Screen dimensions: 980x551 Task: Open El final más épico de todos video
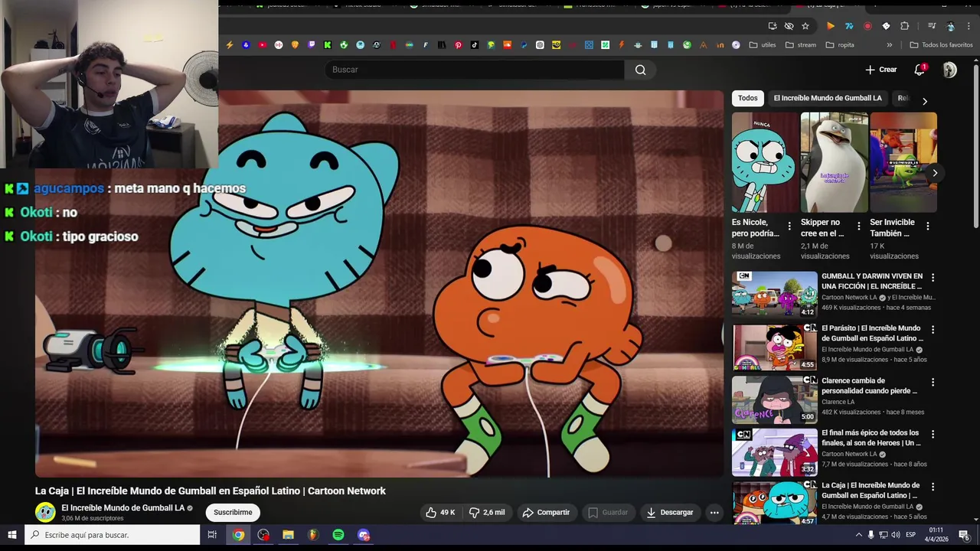(x=775, y=452)
